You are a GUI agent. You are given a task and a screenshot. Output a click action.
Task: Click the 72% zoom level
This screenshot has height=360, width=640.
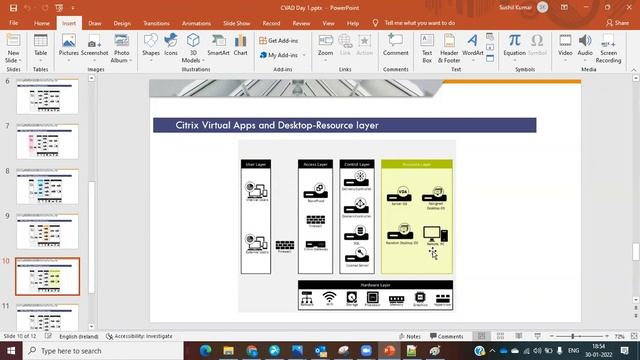[620, 336]
